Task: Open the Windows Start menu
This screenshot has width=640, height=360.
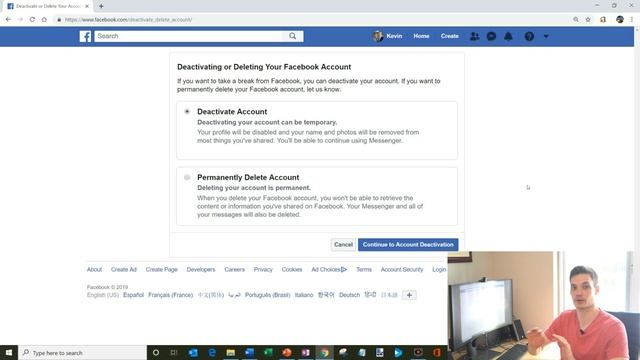Action: click(9, 352)
